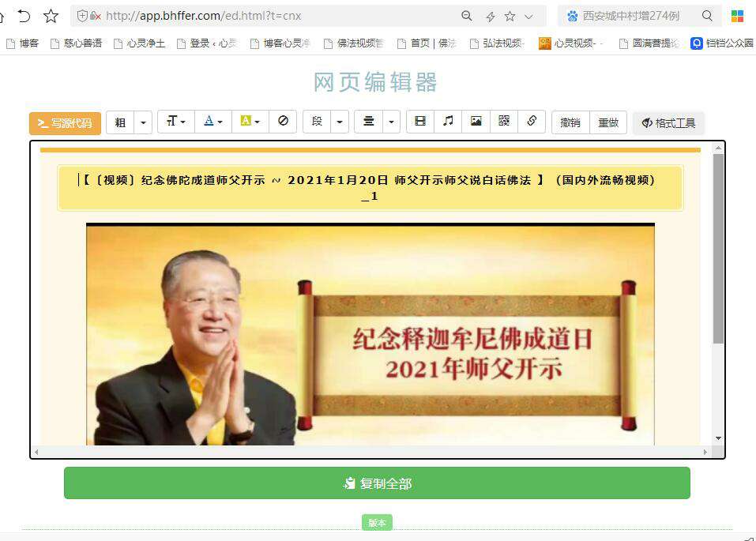Image resolution: width=756 pixels, height=541 pixels.
Task: Open the 博客 bookmark
Action: (22, 43)
